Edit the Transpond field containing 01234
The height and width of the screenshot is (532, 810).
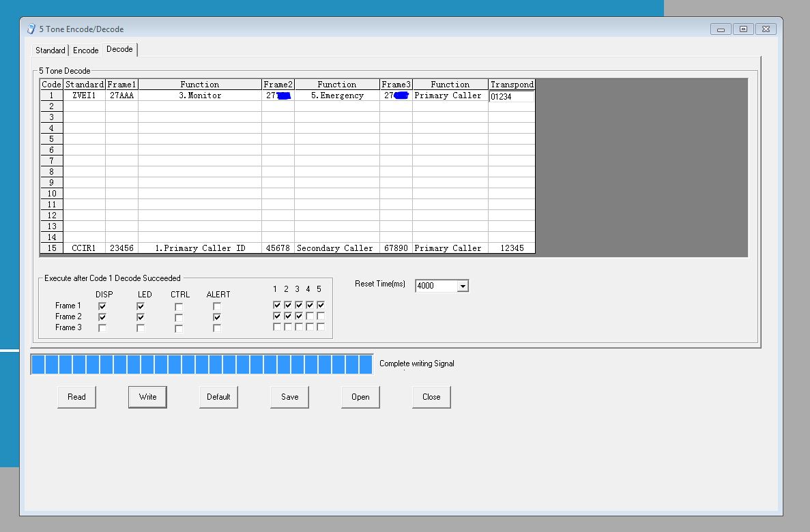[x=511, y=97]
